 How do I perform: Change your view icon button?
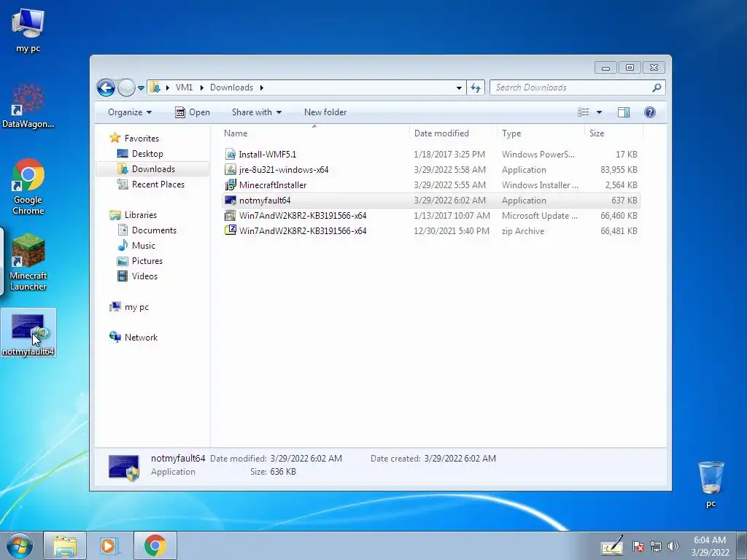click(x=584, y=112)
